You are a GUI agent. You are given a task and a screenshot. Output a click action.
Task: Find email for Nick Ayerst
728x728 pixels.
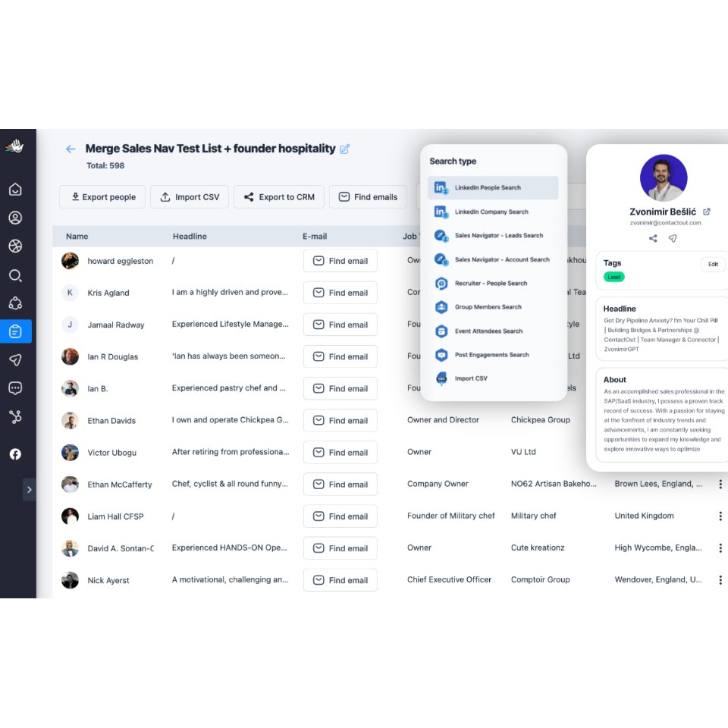pos(340,580)
